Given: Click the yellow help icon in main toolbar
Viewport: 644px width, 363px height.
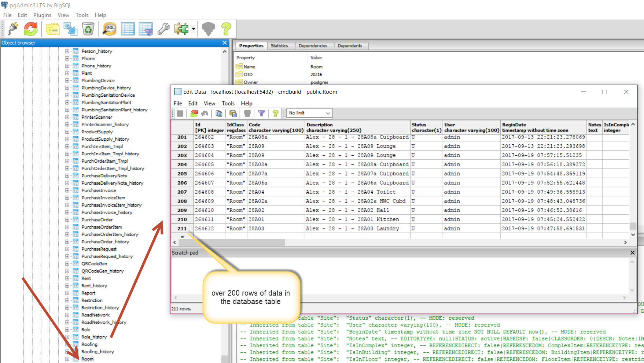Looking at the screenshot, I should point(226,29).
